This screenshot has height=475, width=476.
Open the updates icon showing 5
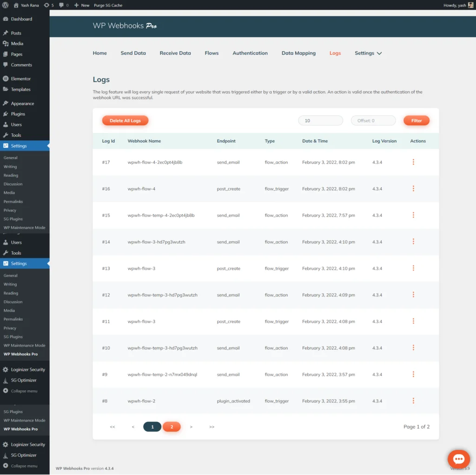(x=46, y=5)
